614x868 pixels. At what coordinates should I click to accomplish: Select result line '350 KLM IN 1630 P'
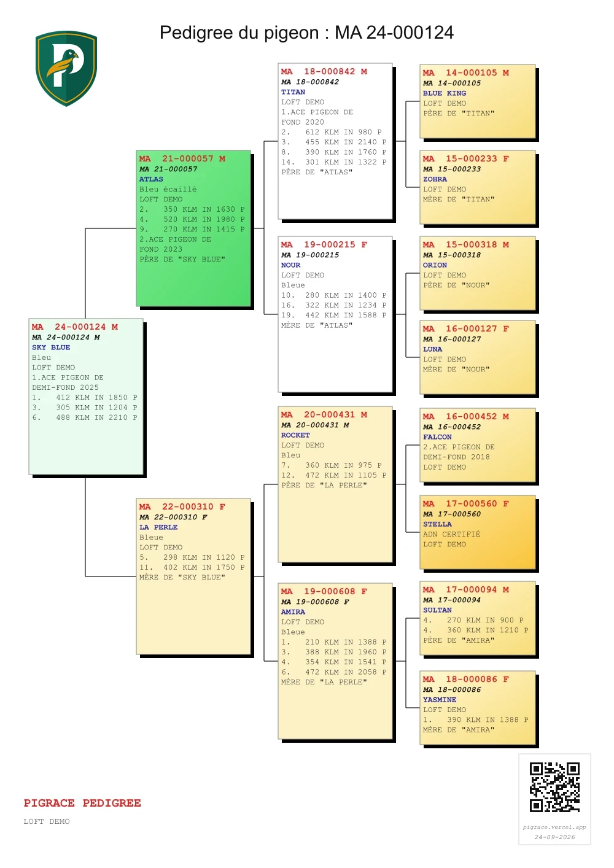click(x=204, y=209)
